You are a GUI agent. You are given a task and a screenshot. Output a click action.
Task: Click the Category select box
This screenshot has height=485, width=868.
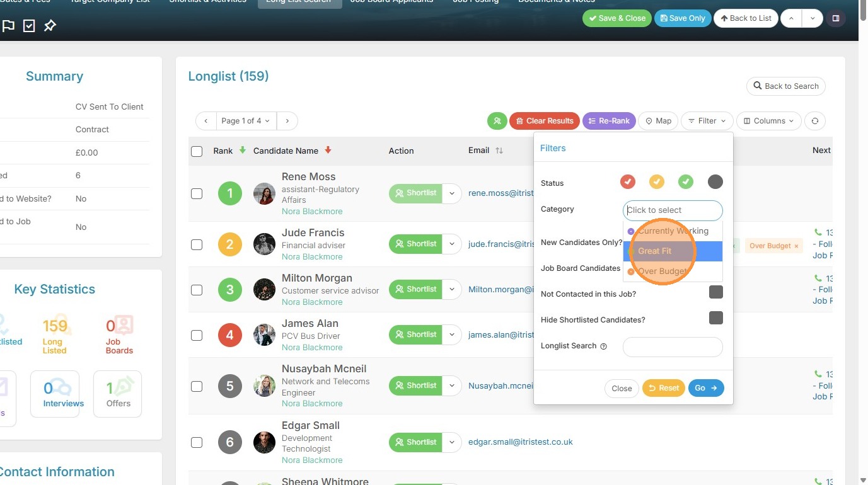tap(673, 210)
